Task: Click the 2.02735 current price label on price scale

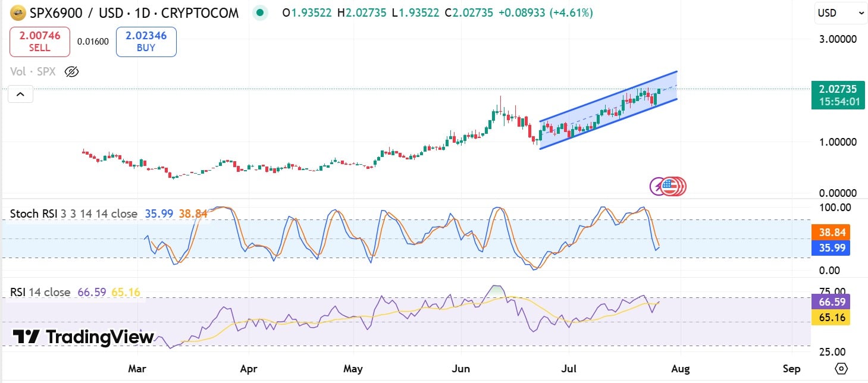Action: [837, 89]
